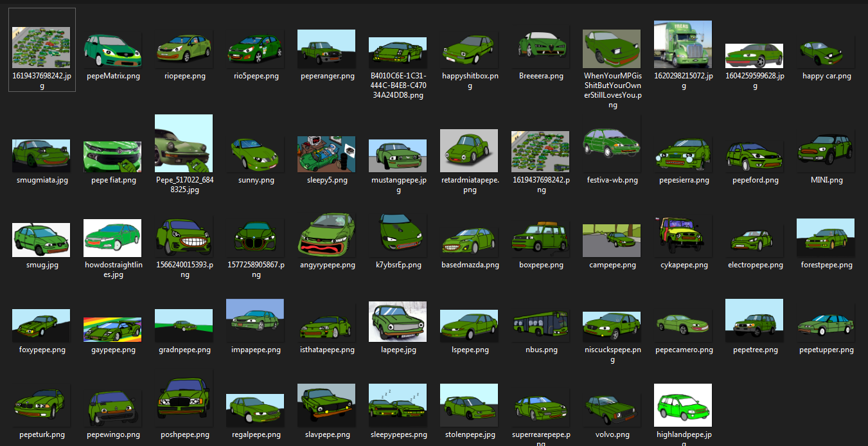Screen dimensions: 868x446
Task: Select the superrearepepe.png thumbnail
Action: (x=541, y=410)
